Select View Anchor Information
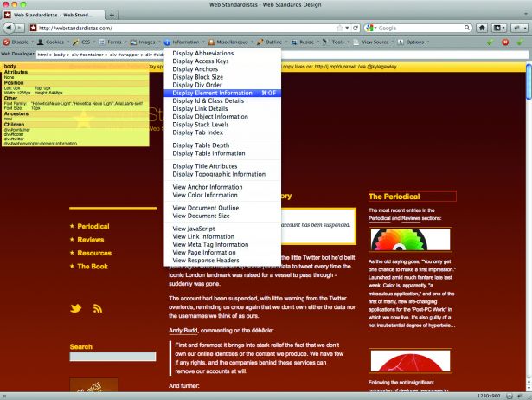 222,187
